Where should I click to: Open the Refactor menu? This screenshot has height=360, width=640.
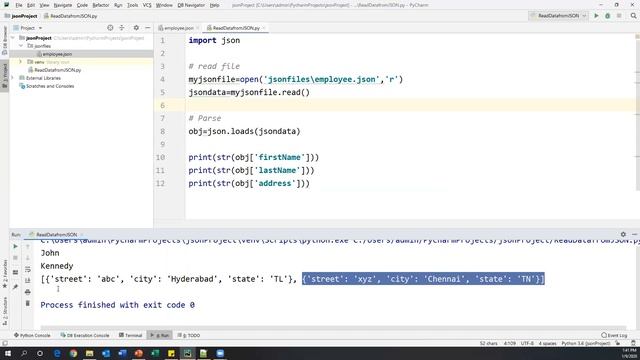[100, 5]
